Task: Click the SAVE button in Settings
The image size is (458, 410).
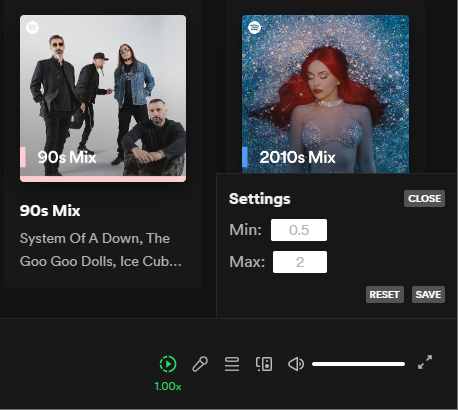Action: (428, 295)
